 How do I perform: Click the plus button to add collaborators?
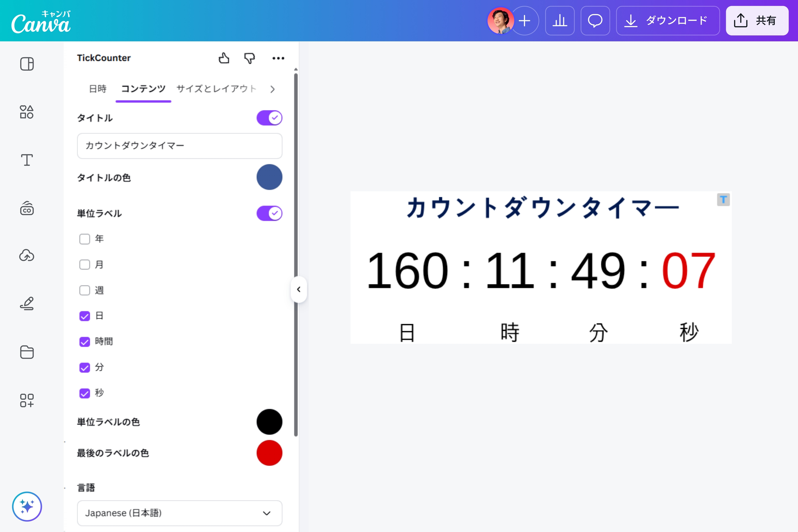pos(524,21)
